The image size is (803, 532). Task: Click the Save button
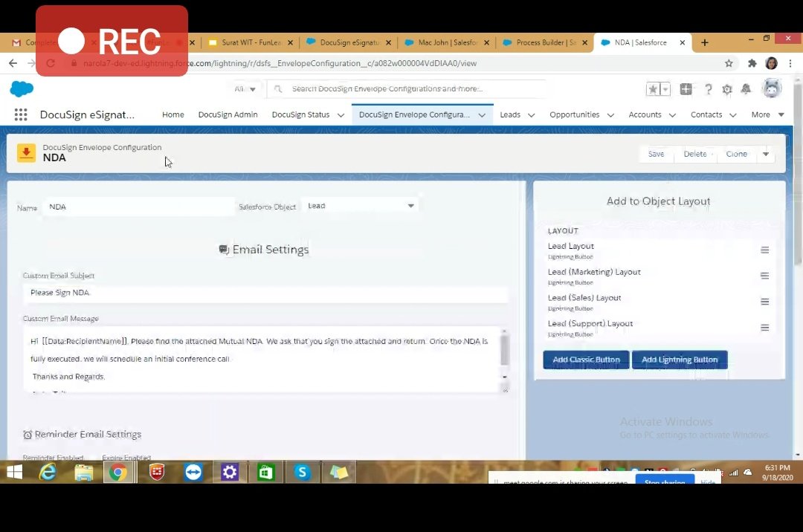tap(656, 154)
